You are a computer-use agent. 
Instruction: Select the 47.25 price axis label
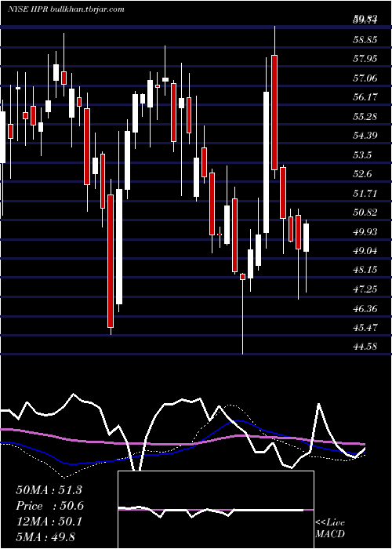click(x=365, y=289)
